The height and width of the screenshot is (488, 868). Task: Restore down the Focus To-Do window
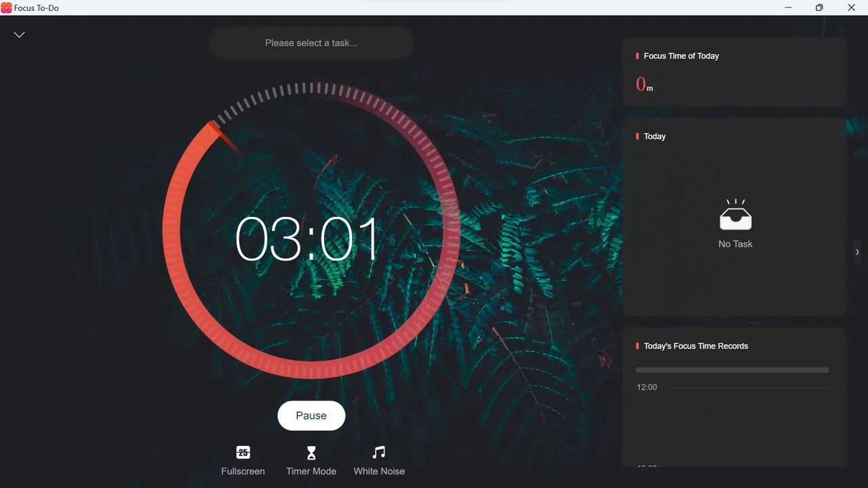click(819, 7)
